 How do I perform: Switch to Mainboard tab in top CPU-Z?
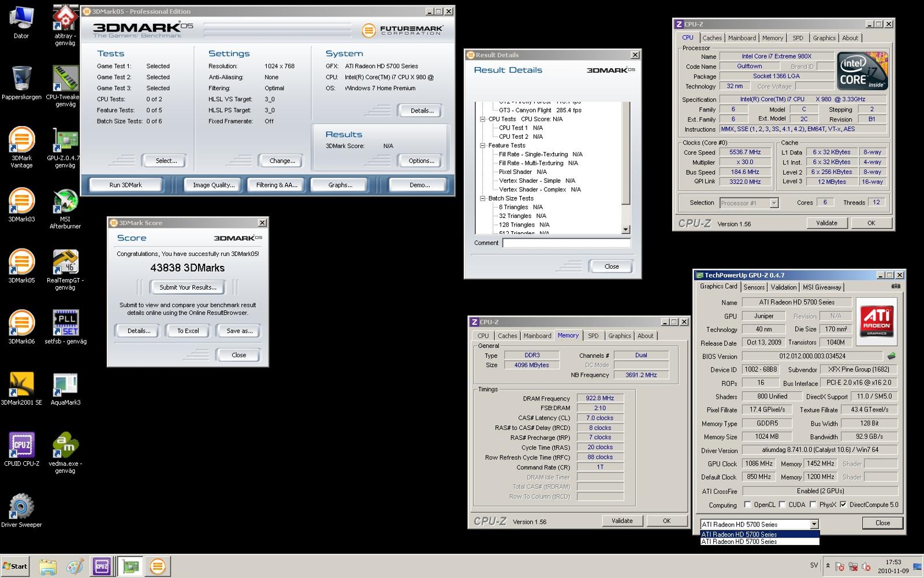tap(742, 38)
